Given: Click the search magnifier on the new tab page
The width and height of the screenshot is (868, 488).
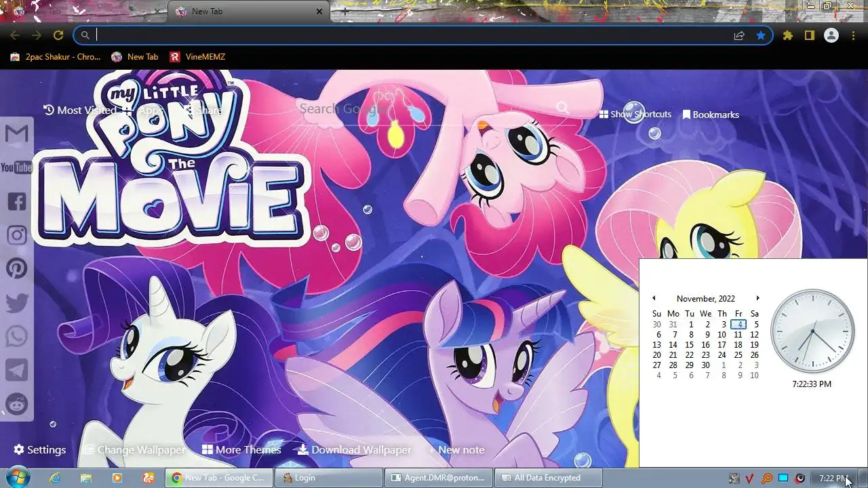Looking at the screenshot, I should (x=562, y=108).
